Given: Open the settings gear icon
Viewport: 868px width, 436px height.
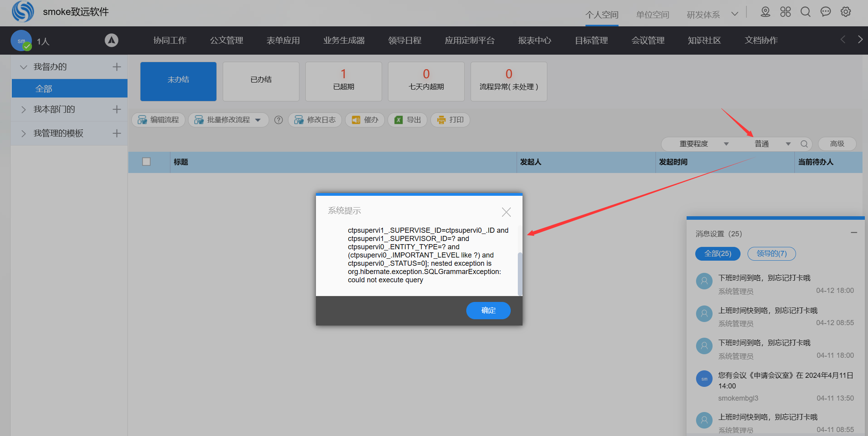Looking at the screenshot, I should click(846, 12).
